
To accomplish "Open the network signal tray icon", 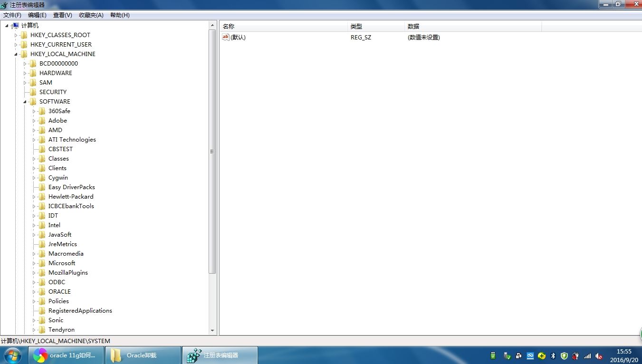I will [587, 355].
